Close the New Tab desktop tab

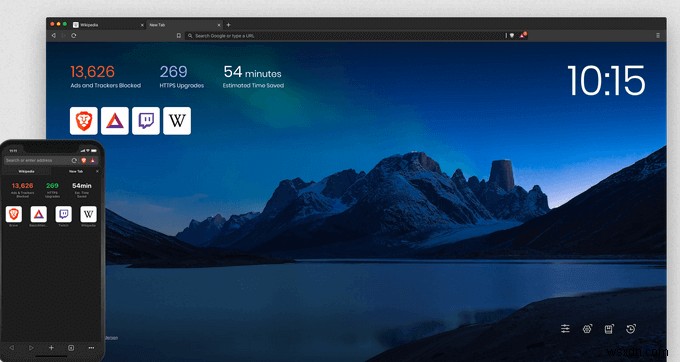click(x=219, y=25)
